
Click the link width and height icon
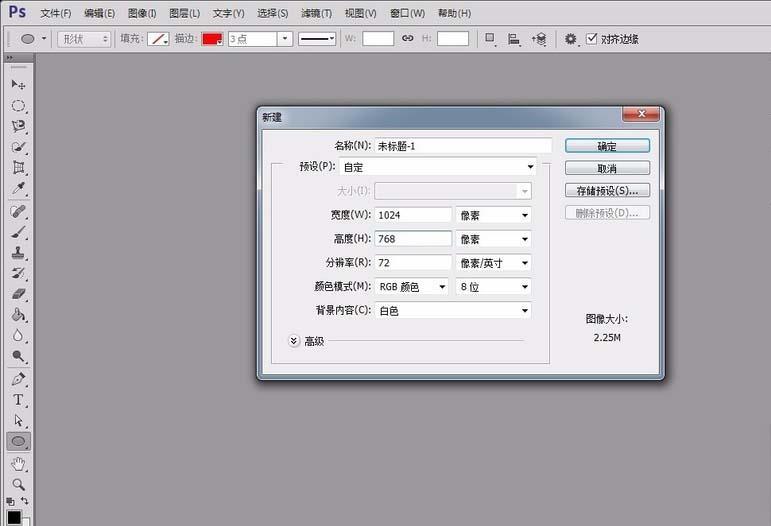tap(408, 38)
